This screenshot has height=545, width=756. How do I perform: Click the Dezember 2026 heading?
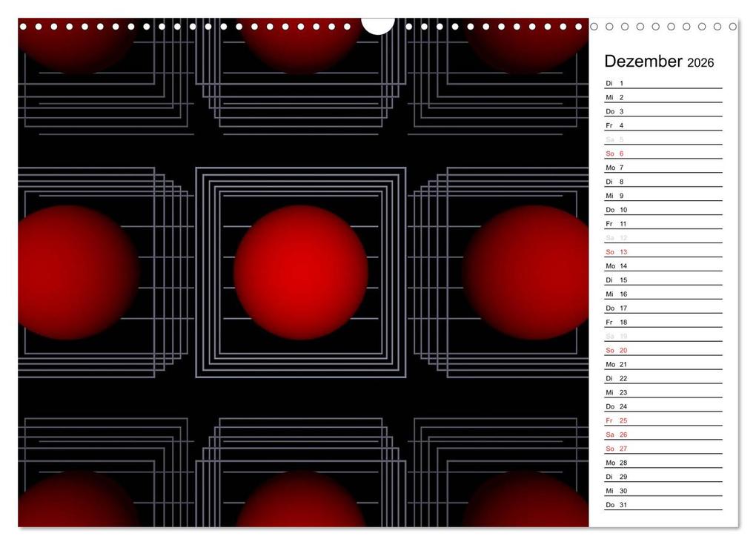pos(659,62)
